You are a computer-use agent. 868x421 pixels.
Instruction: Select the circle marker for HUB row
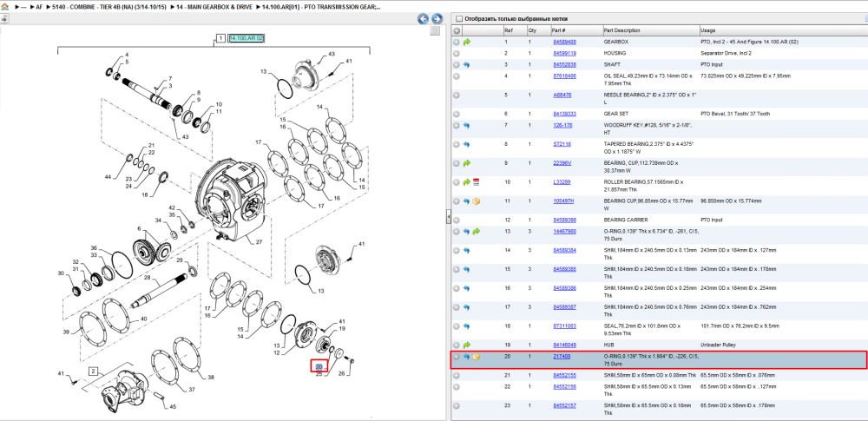(x=457, y=345)
